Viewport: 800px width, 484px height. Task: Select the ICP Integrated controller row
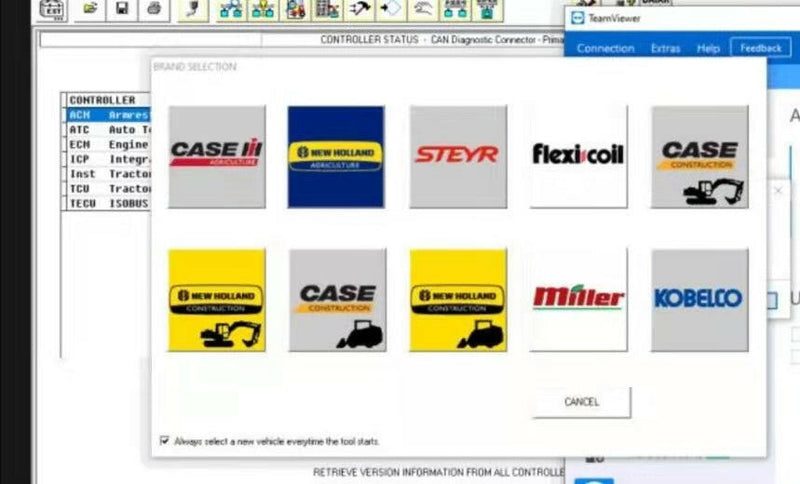[108, 159]
